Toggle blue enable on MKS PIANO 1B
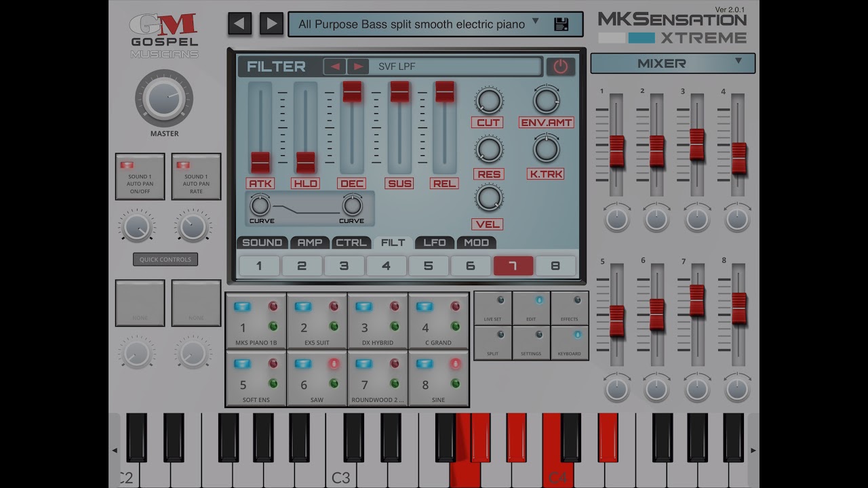The width and height of the screenshot is (868, 488). (x=242, y=306)
